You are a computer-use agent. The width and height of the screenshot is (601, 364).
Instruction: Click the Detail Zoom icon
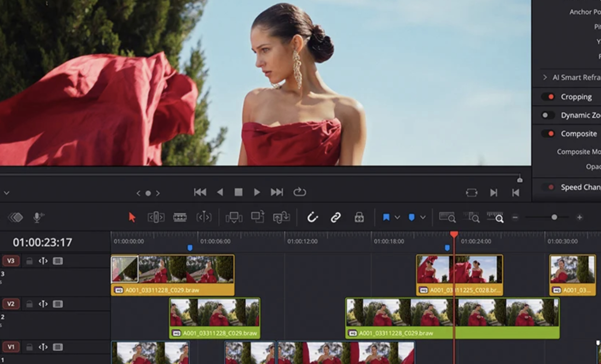pos(471,217)
